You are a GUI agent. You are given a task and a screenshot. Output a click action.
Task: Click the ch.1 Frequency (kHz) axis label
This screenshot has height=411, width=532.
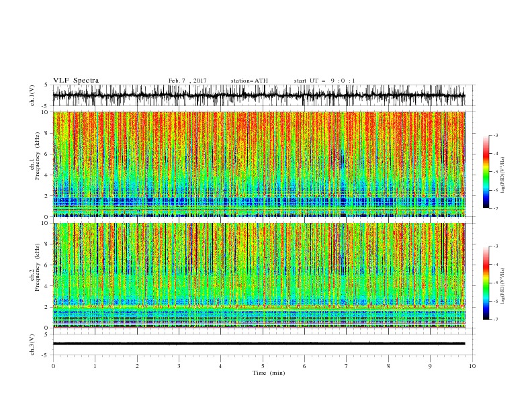35,156
